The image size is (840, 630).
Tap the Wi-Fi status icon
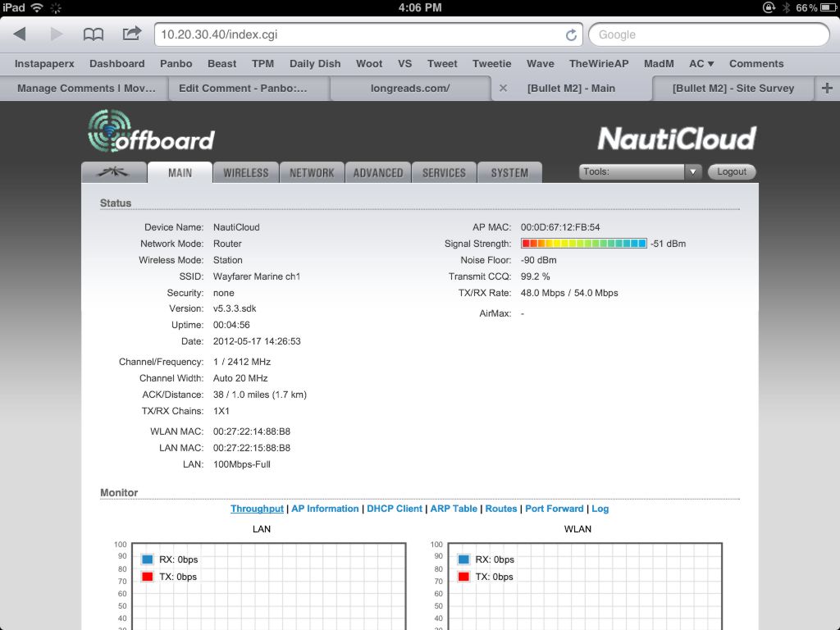[37, 7]
